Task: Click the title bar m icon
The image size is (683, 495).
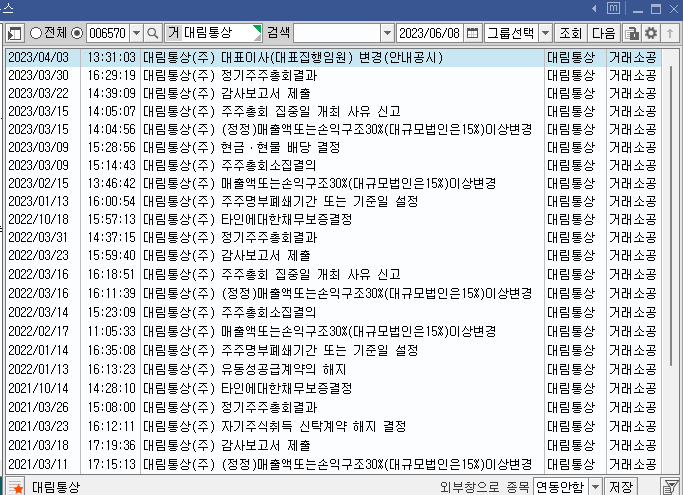Action: tap(613, 8)
